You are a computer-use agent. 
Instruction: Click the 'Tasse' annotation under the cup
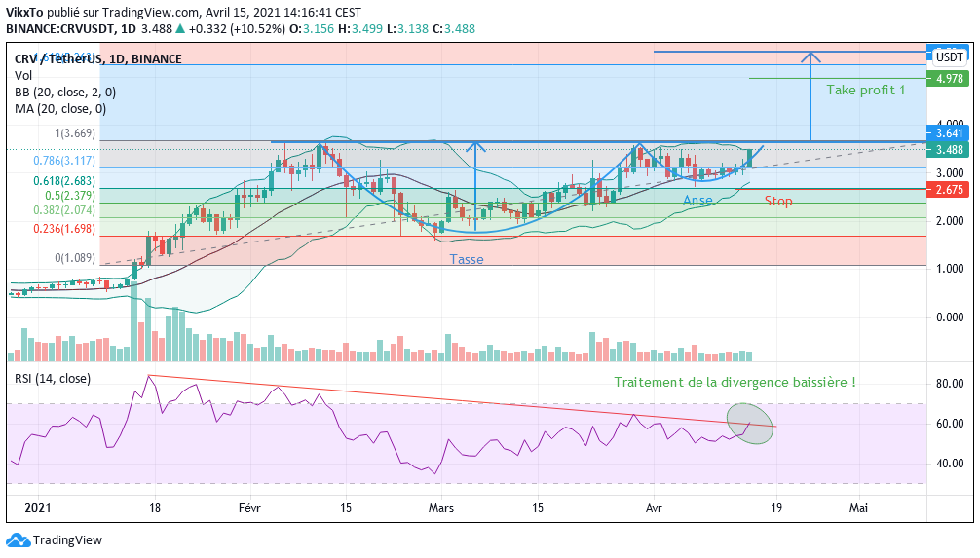pos(467,259)
